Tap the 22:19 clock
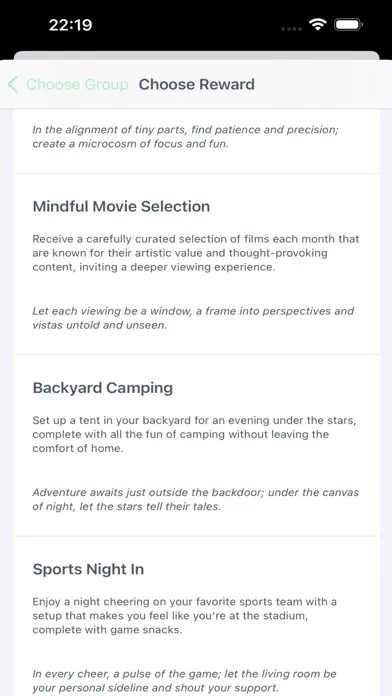392x696 pixels. tap(70, 25)
